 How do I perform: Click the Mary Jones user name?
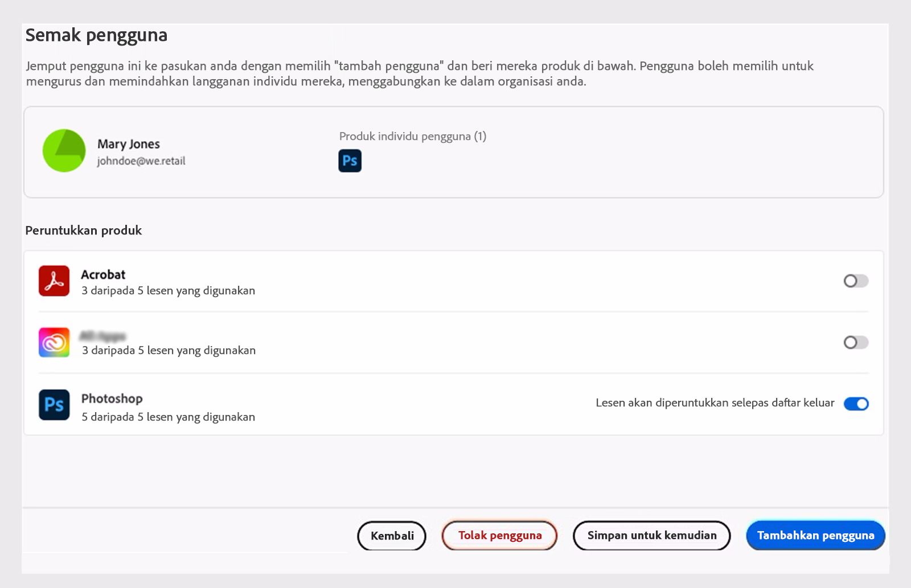[128, 144]
